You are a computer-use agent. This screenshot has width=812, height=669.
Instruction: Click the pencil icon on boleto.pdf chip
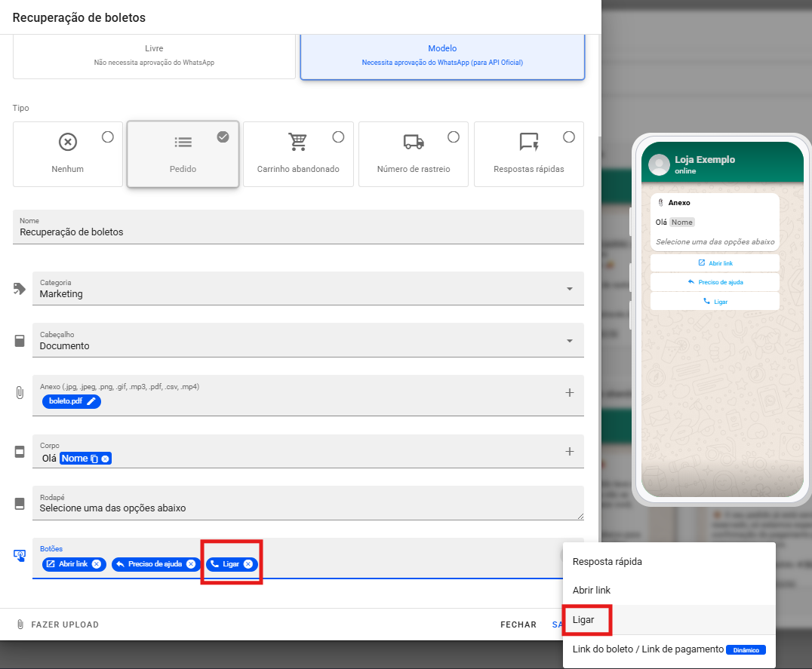91,401
